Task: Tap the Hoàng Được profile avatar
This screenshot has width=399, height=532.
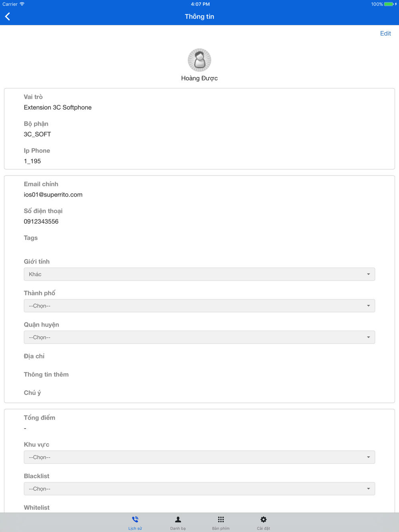Action: (x=199, y=60)
